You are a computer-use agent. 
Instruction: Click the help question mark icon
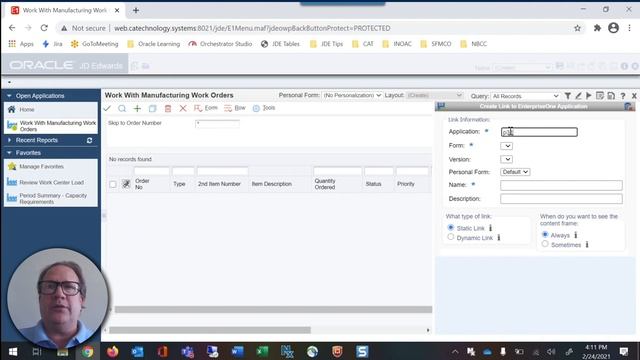pyautogui.click(x=623, y=96)
